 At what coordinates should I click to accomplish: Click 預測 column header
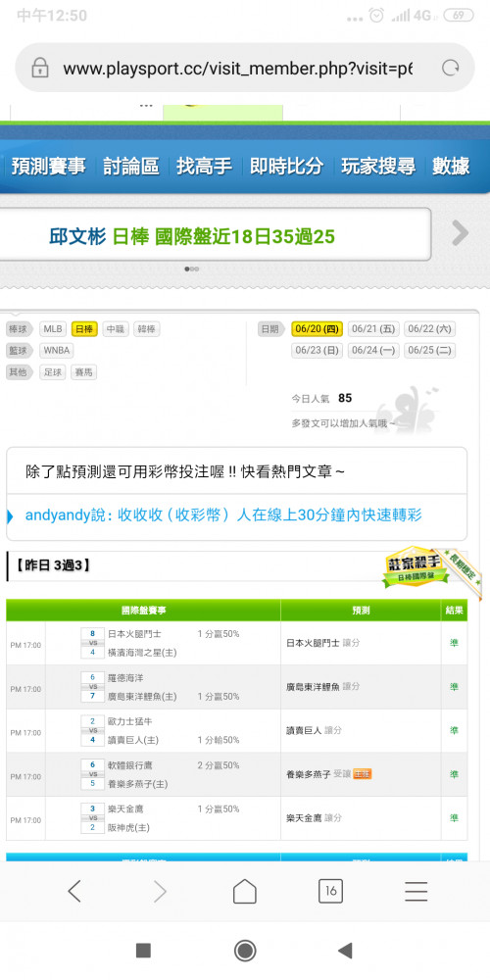[x=362, y=611]
